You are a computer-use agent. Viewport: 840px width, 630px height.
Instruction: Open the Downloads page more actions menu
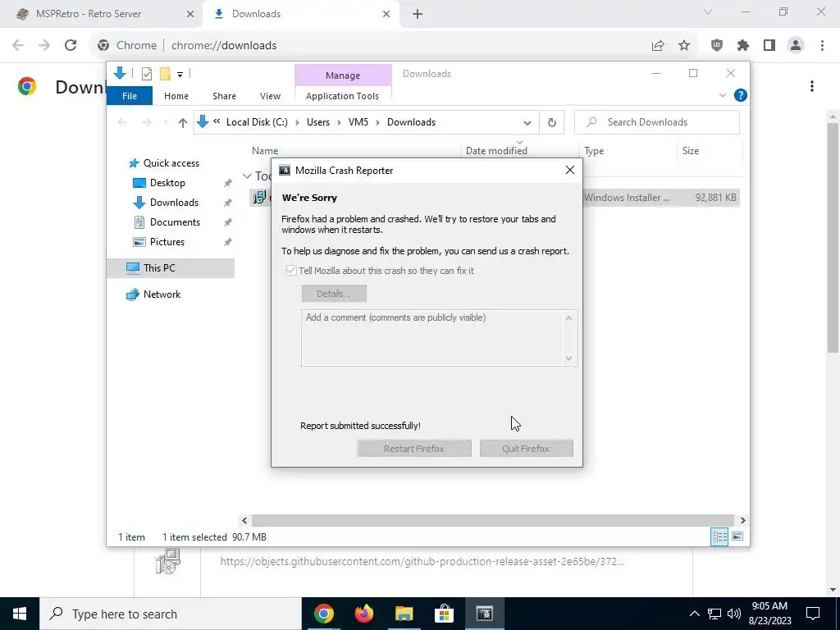click(812, 86)
